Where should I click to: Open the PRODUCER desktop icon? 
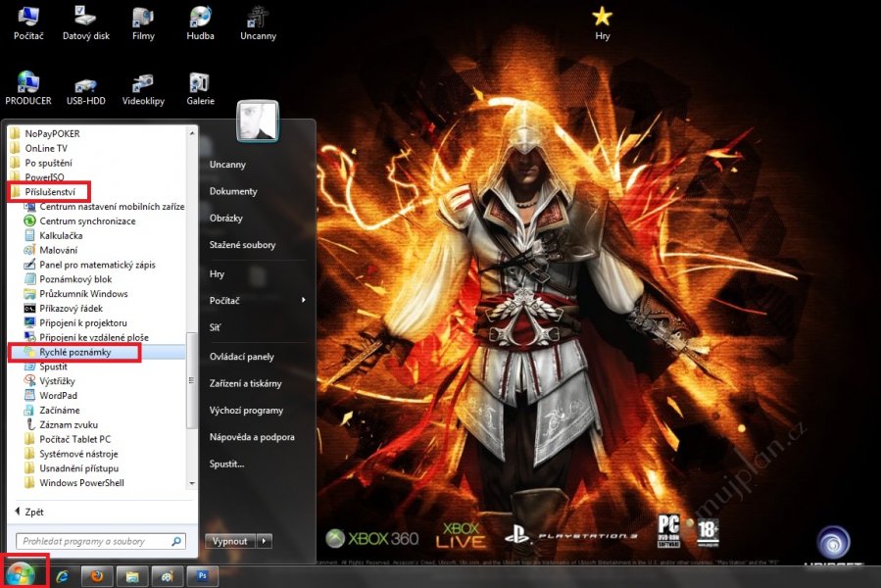click(x=28, y=88)
